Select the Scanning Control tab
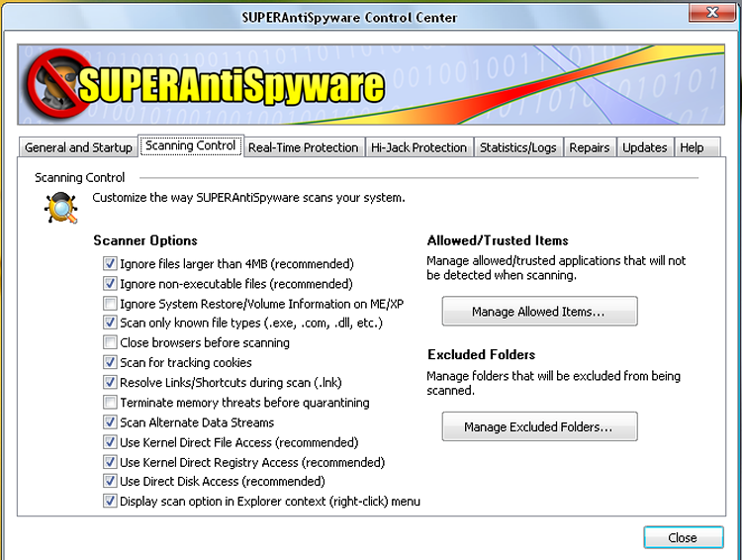742x560 pixels. [x=191, y=145]
